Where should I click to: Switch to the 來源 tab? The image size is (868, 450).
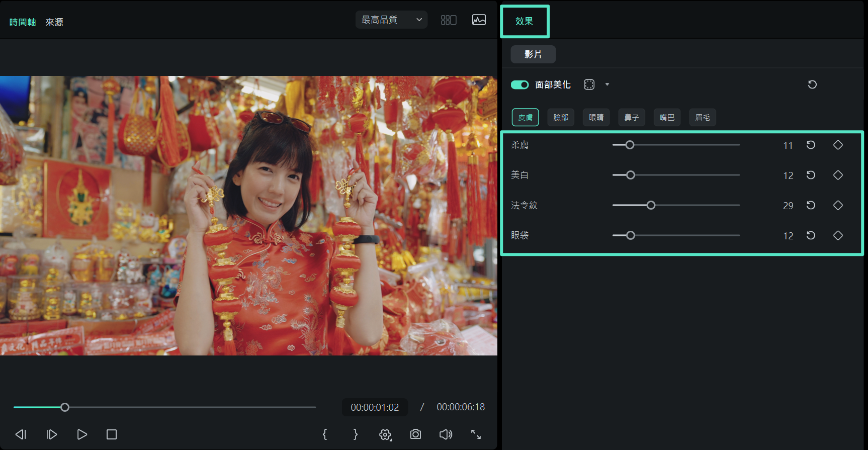point(54,22)
